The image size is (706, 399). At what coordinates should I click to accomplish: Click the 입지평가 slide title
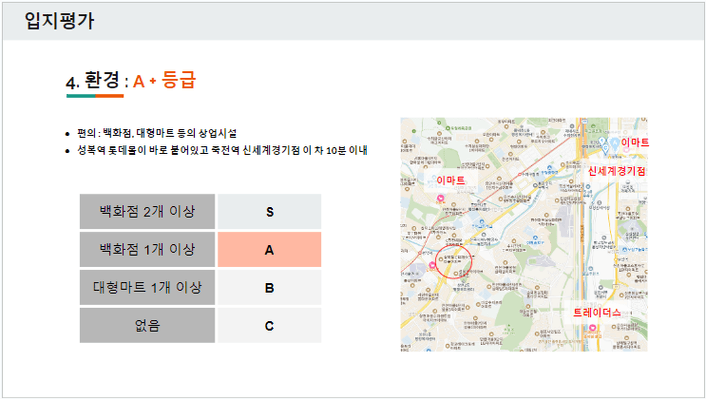[59, 21]
